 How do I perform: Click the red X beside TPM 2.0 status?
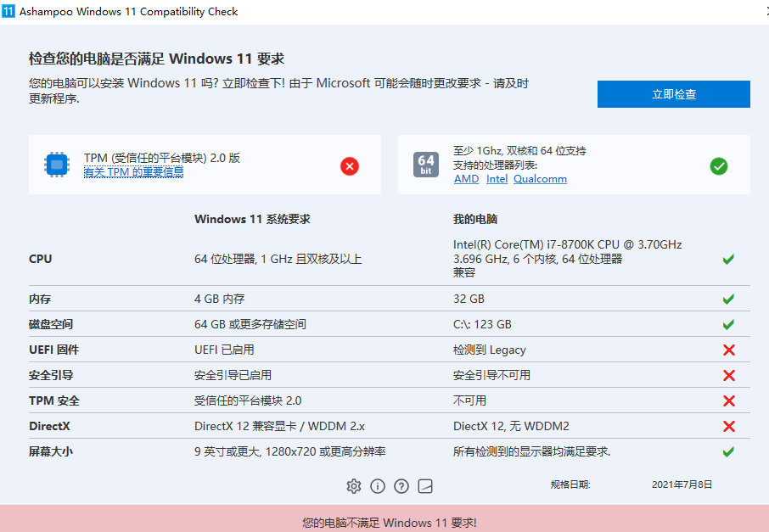pos(349,166)
